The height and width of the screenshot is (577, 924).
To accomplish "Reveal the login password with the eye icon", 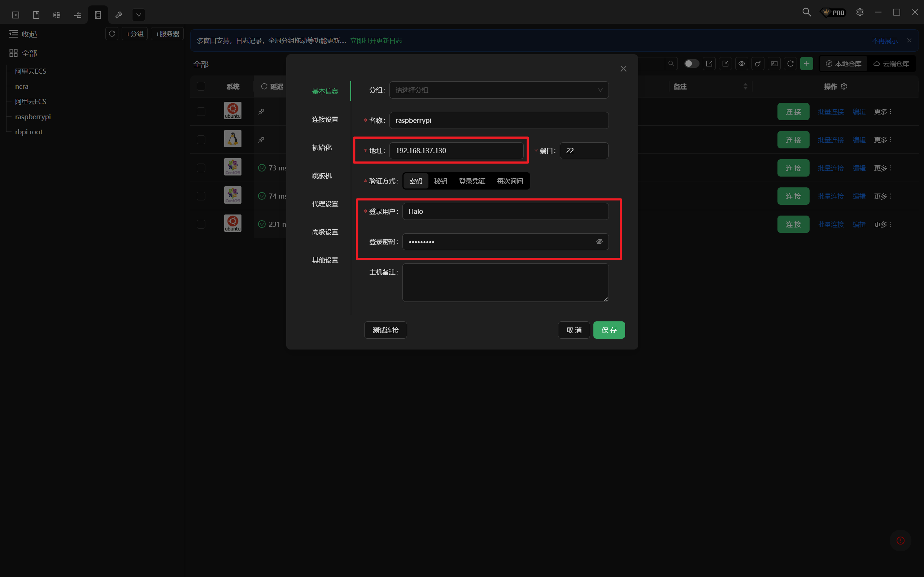I will click(599, 242).
